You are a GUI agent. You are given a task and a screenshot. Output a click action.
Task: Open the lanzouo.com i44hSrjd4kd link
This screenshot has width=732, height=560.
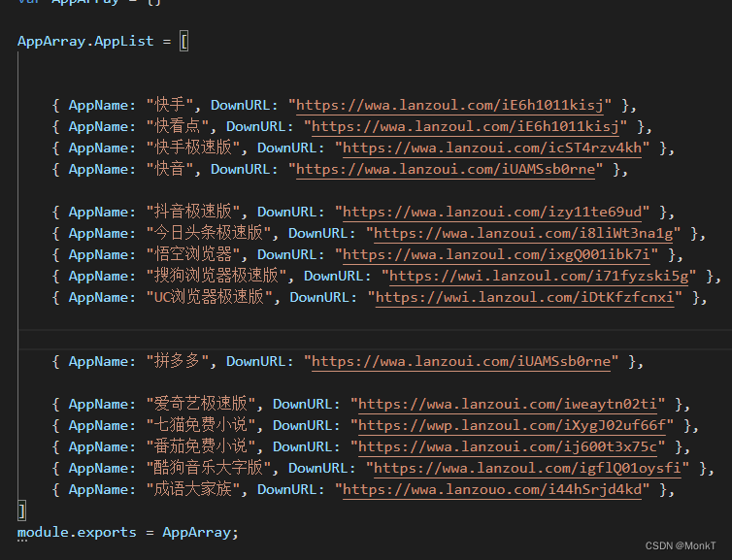[x=492, y=489]
